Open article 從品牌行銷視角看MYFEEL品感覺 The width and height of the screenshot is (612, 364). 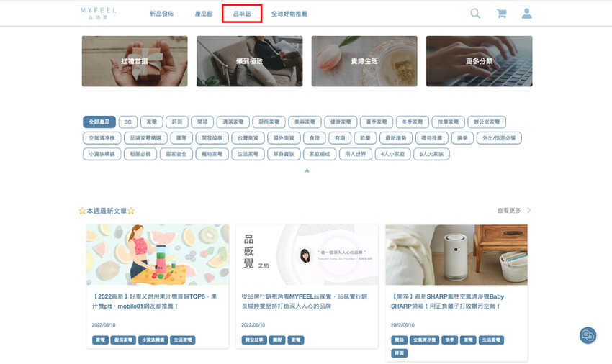click(305, 301)
